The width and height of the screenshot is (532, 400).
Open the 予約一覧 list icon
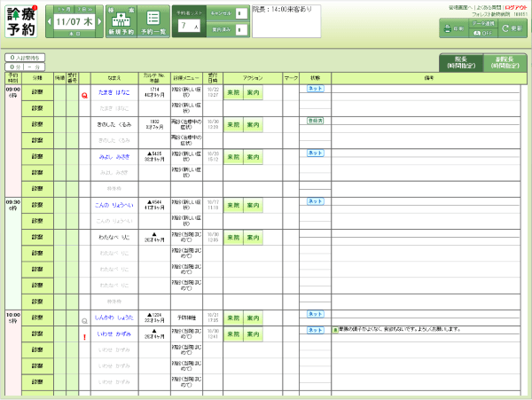pyautogui.click(x=154, y=22)
